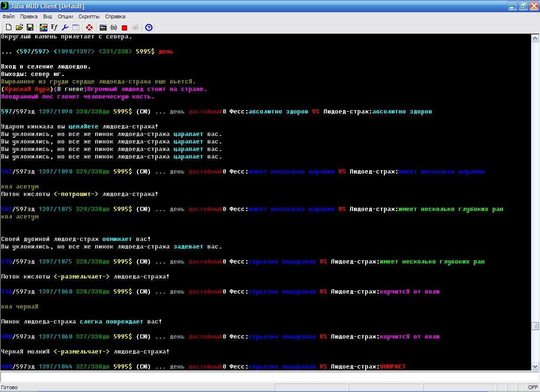
Task: Open settings via the blue wrench icon
Action: point(65,28)
